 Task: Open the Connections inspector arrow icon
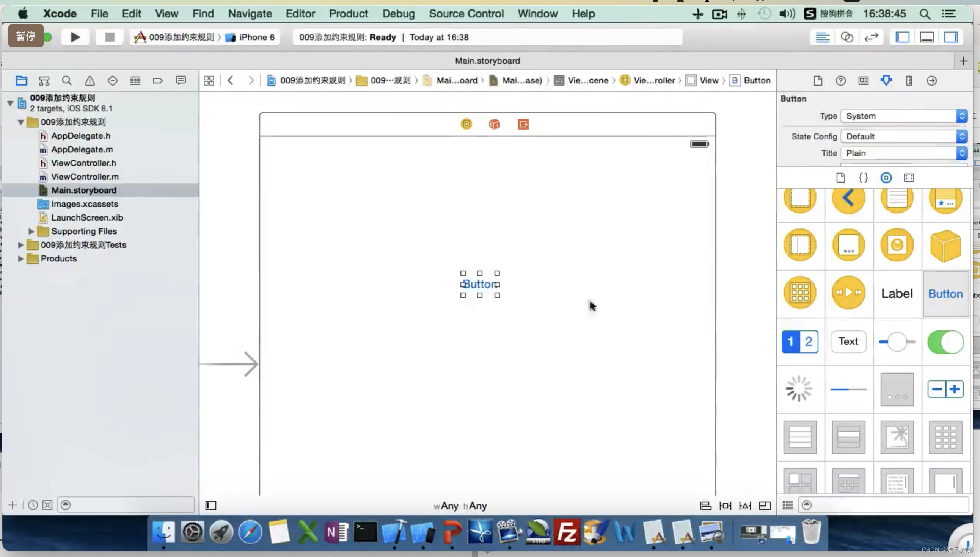931,81
